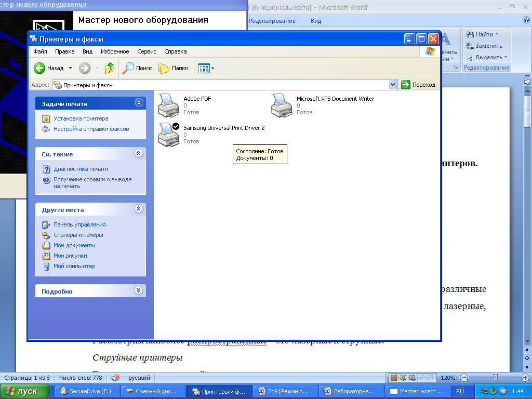Switch to Word Рецензирование tab
The width and height of the screenshot is (532, 399).
point(272,21)
